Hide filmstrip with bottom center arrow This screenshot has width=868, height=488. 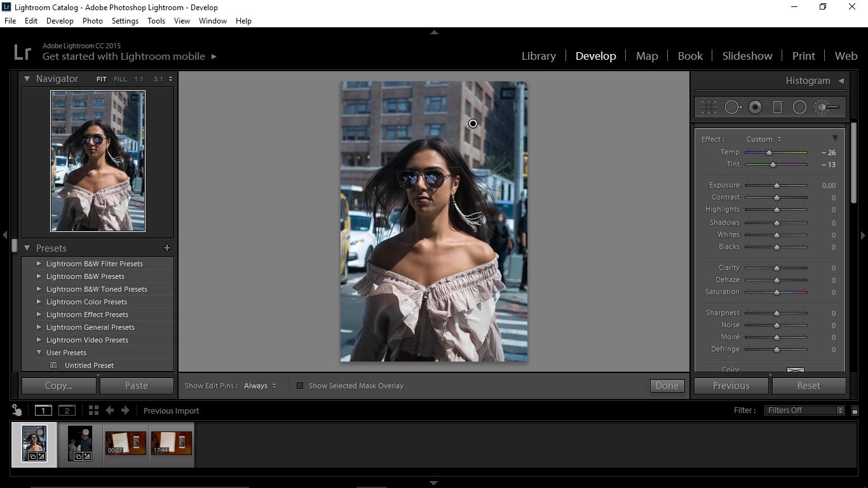[434, 483]
